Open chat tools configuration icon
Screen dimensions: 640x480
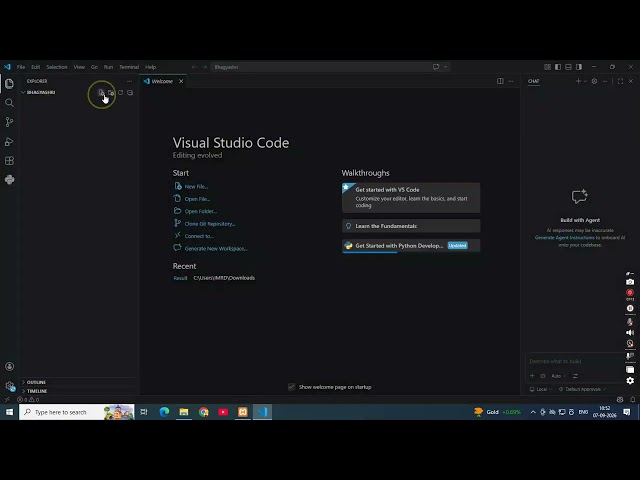(575, 376)
